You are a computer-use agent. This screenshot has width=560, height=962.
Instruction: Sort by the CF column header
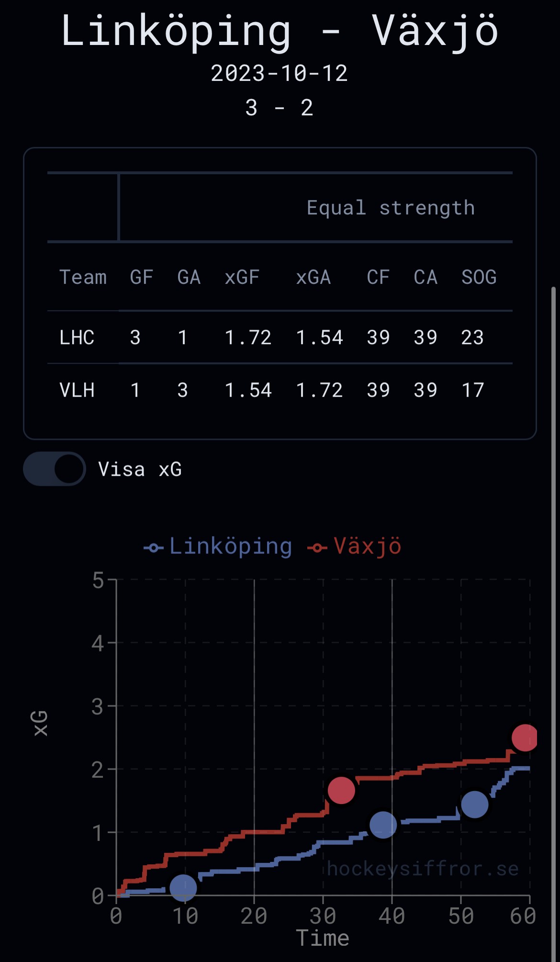378,277
